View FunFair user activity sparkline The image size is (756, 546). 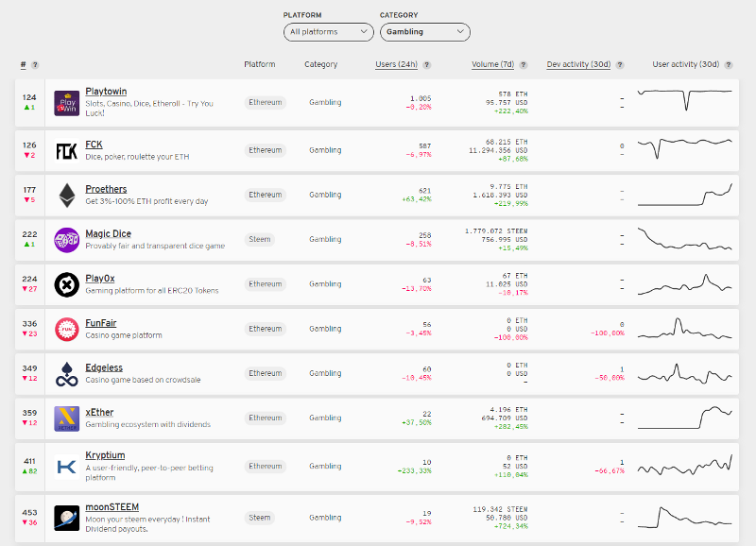[684, 328]
